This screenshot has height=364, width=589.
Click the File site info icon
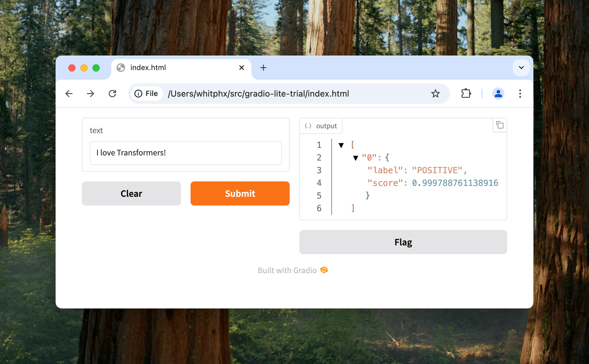point(146,94)
